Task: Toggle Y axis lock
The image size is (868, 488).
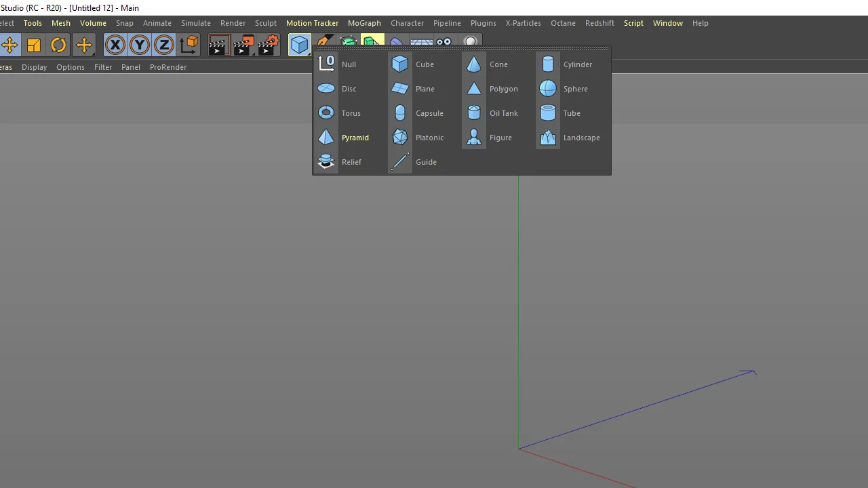Action: 140,45
